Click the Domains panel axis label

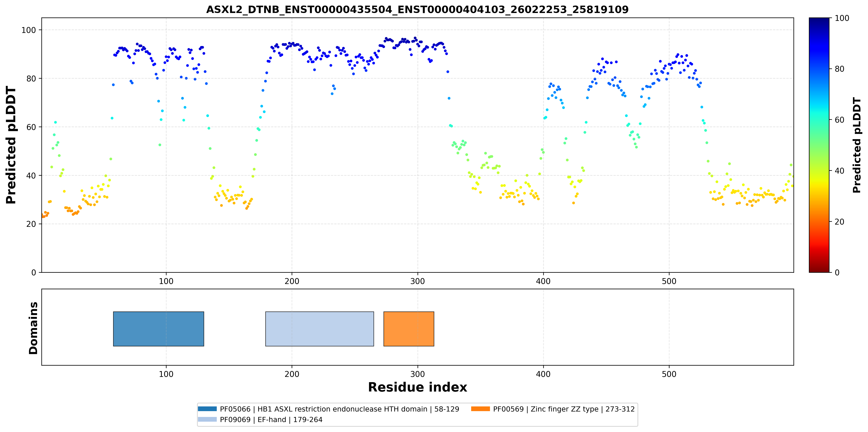(33, 328)
